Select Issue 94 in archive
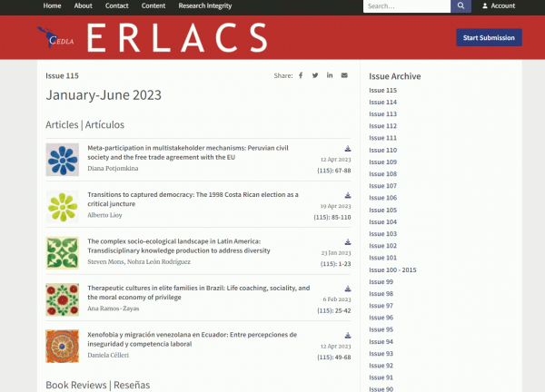The width and height of the screenshot is (545, 392). click(381, 342)
